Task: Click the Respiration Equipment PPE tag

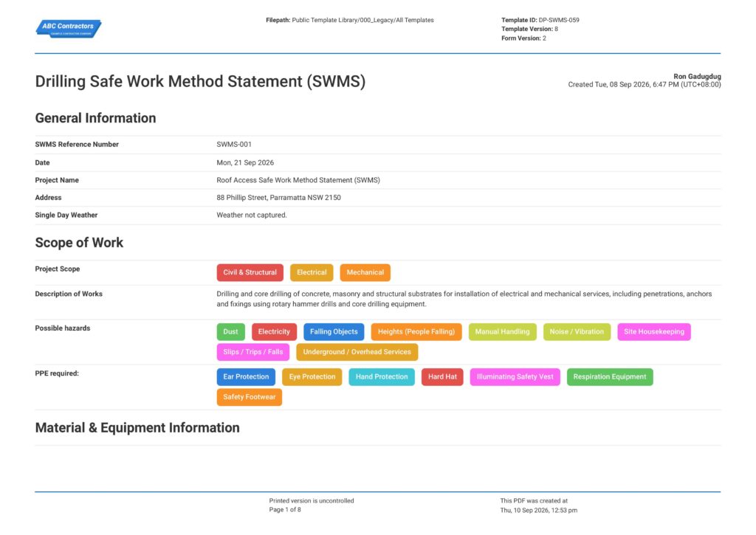Action: click(x=609, y=377)
